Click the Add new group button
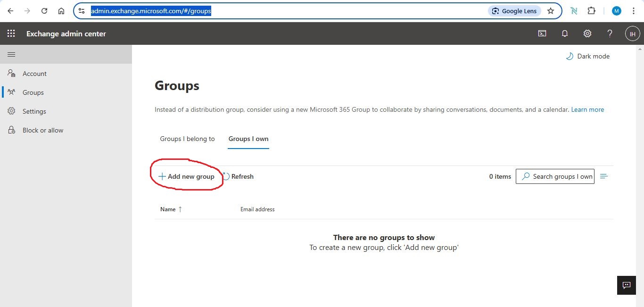644x307 pixels. point(186,176)
